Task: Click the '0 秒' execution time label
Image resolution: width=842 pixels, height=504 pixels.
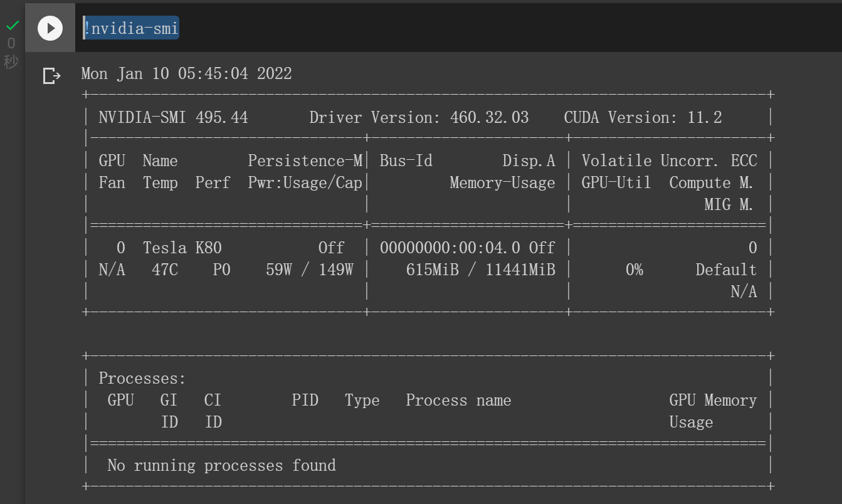Action: 11,53
